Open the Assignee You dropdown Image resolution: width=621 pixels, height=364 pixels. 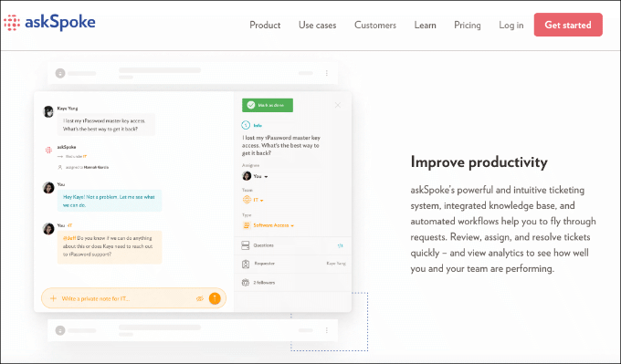point(255,176)
